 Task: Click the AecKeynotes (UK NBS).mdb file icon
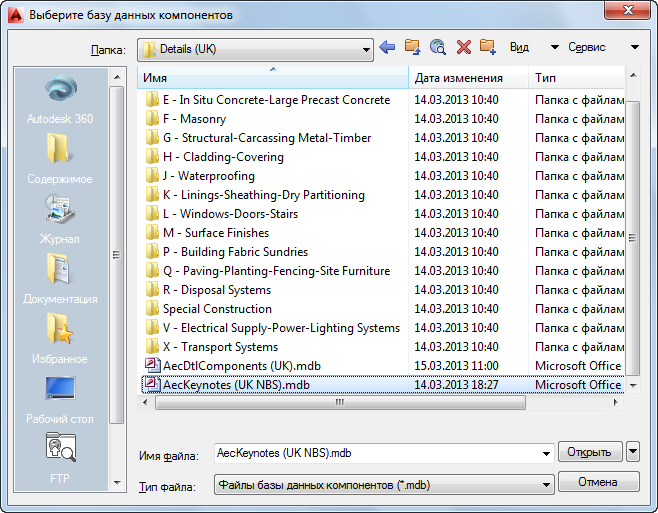click(x=152, y=385)
